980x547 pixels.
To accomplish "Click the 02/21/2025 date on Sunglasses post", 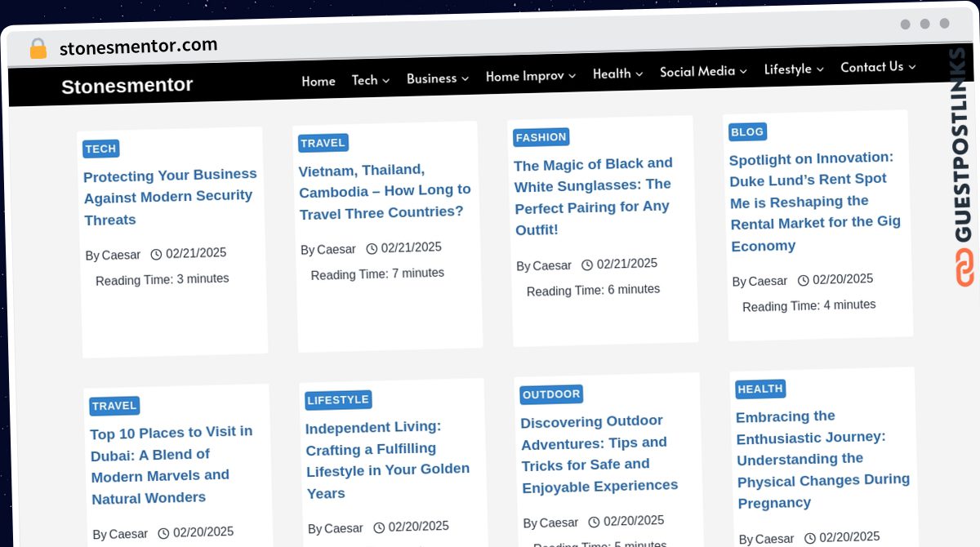I will pos(627,264).
